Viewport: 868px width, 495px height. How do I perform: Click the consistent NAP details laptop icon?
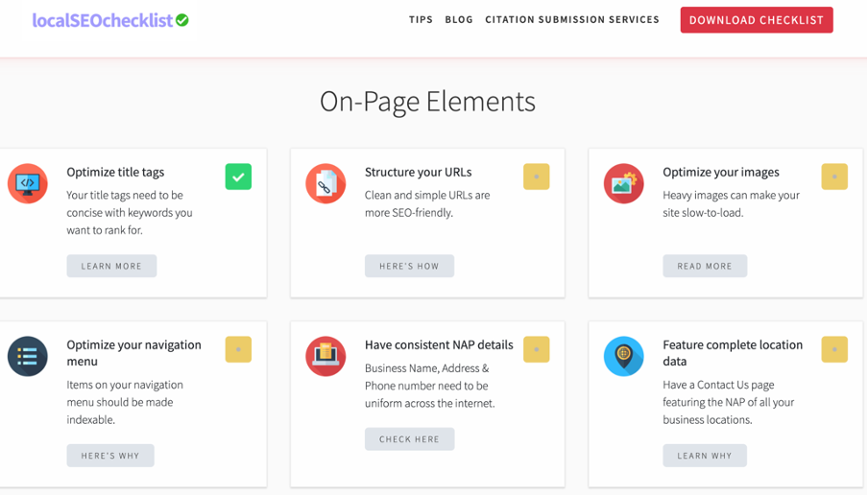pos(325,356)
